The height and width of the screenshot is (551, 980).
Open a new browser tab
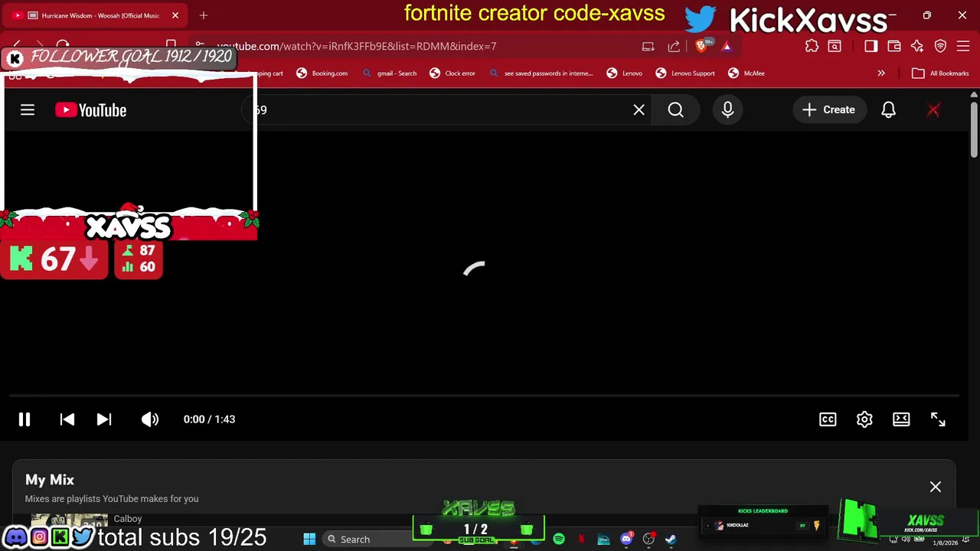204,15
